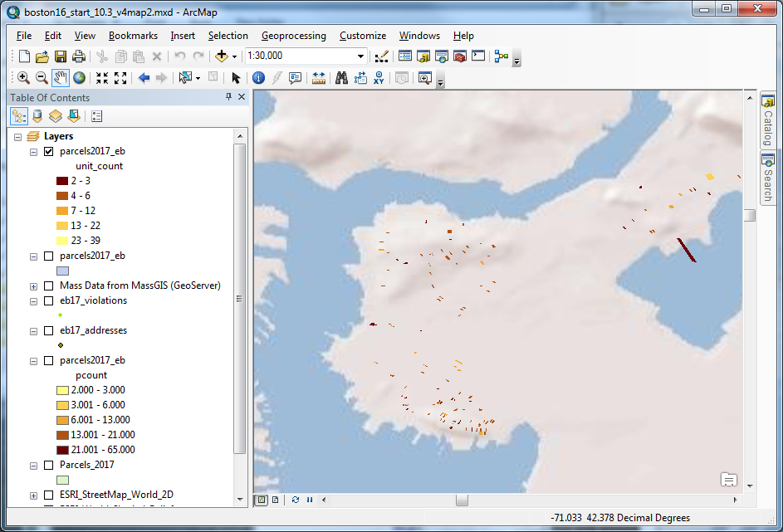Turn on the eb17_addresses layer
Image resolution: width=783 pixels, height=532 pixels.
[x=47, y=329]
